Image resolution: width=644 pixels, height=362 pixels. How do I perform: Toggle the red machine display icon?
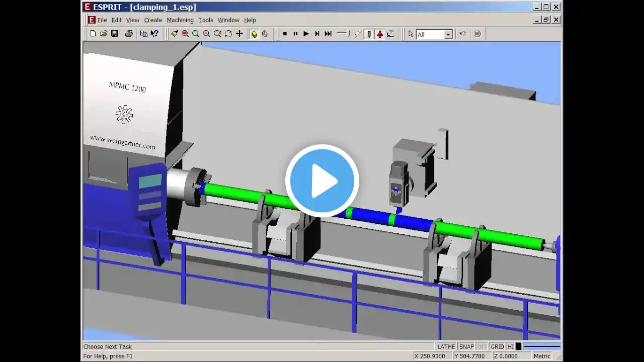tap(380, 34)
